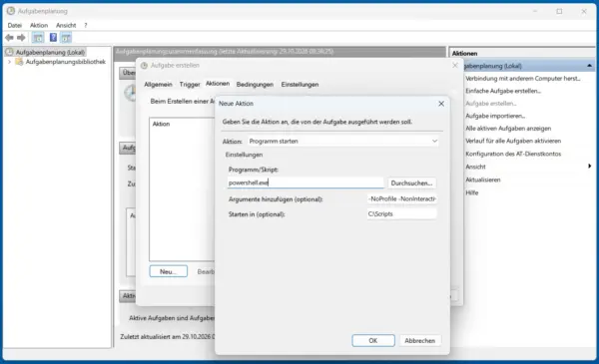The width and height of the screenshot is (599, 364).
Task: Open the Aktion menu
Action: pyautogui.click(x=39, y=25)
